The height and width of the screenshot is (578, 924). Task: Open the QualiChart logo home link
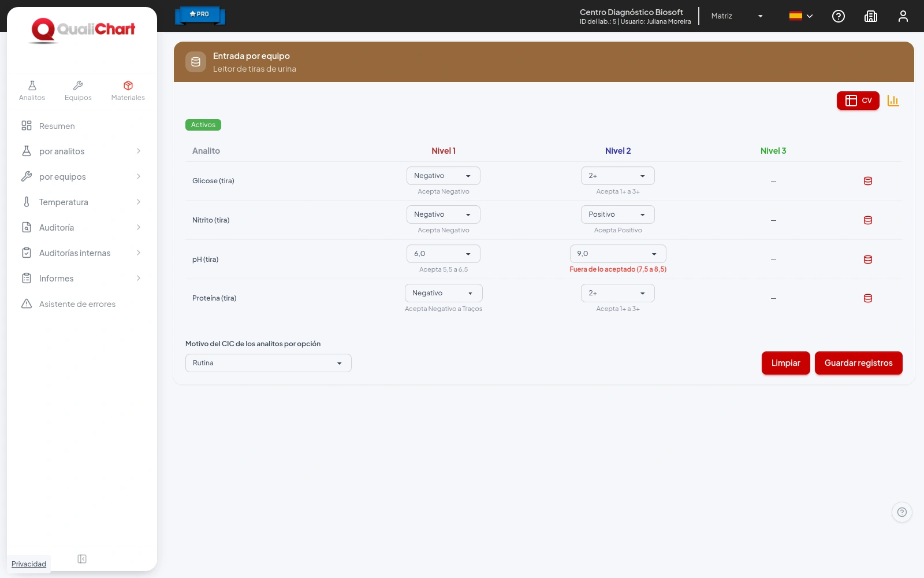83,30
